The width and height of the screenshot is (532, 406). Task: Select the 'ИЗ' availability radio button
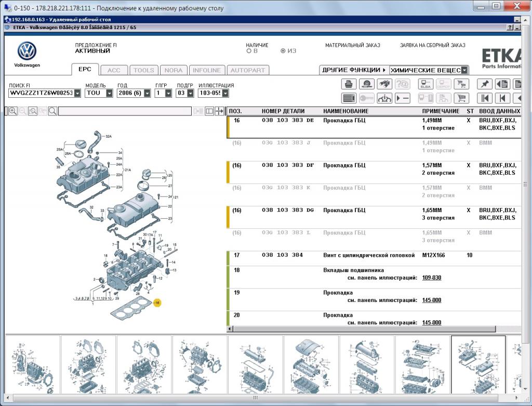[x=283, y=51]
